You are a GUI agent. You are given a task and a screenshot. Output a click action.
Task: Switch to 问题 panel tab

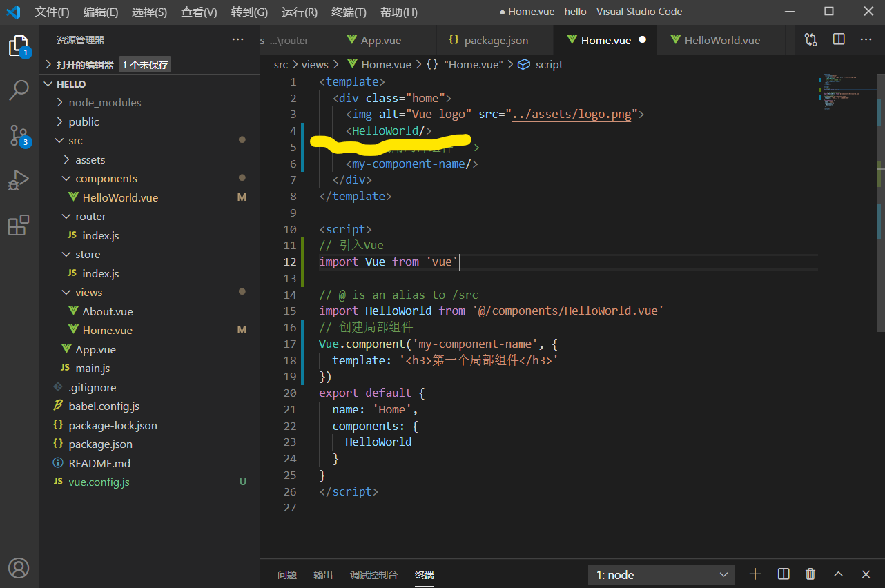[287, 575]
